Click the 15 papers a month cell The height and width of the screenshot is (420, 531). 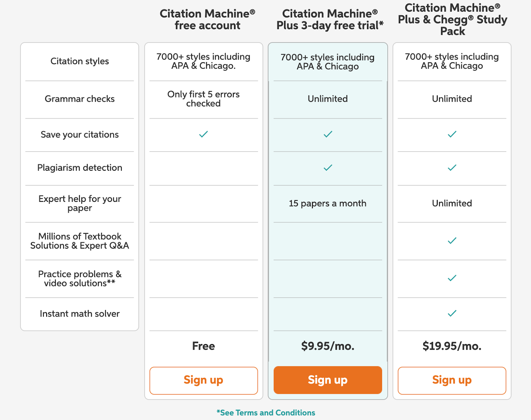point(328,203)
